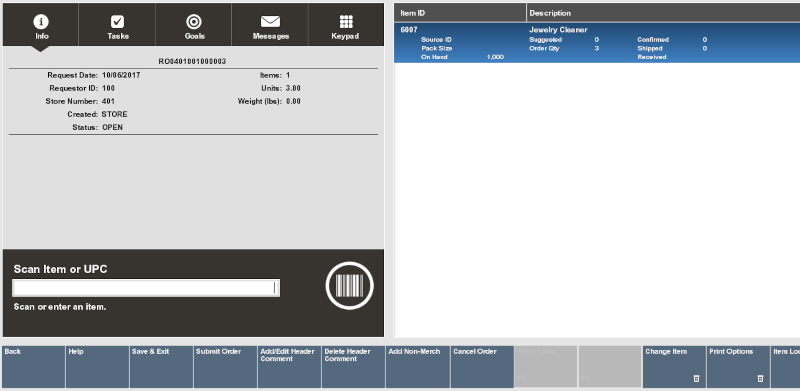
Task: Open Help
Action: coord(97,367)
